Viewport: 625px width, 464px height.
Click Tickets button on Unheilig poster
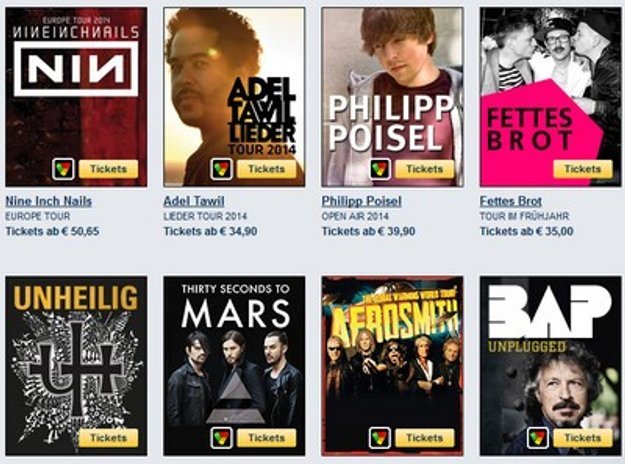[x=108, y=438]
